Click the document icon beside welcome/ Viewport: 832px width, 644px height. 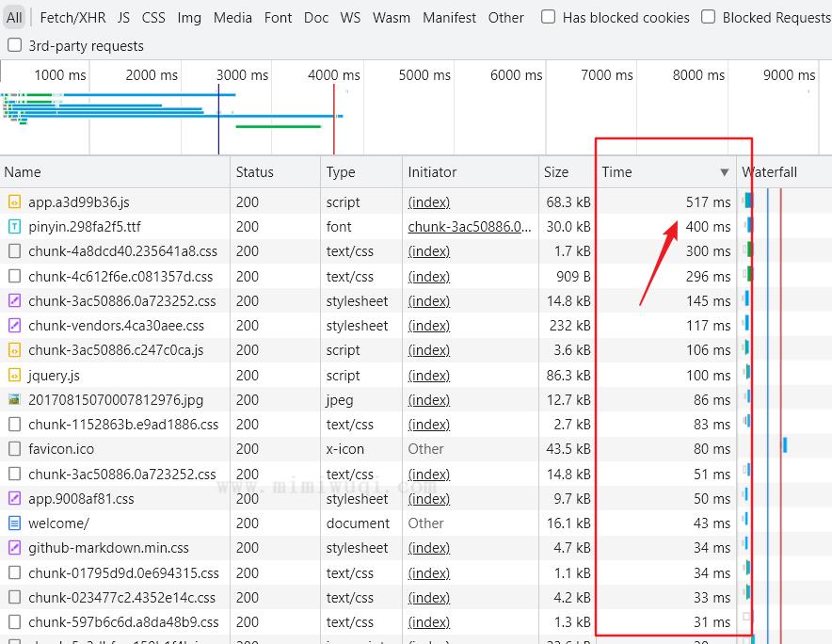[x=14, y=523]
